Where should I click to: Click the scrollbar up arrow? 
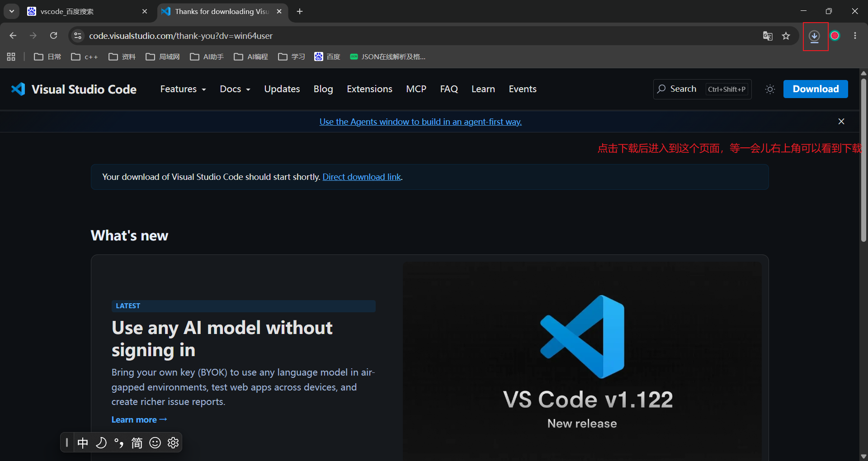pyautogui.click(x=863, y=73)
